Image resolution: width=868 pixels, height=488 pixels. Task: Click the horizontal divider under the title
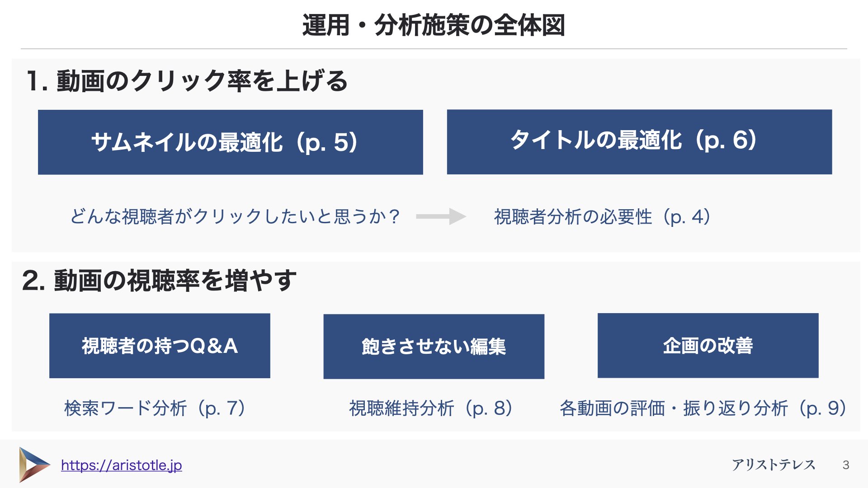(x=434, y=49)
